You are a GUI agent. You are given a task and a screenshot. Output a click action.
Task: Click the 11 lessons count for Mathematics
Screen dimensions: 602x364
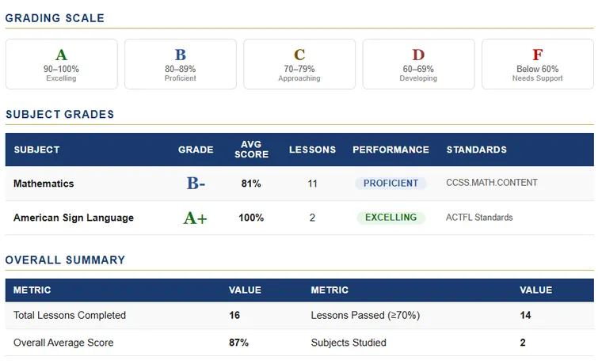click(313, 184)
